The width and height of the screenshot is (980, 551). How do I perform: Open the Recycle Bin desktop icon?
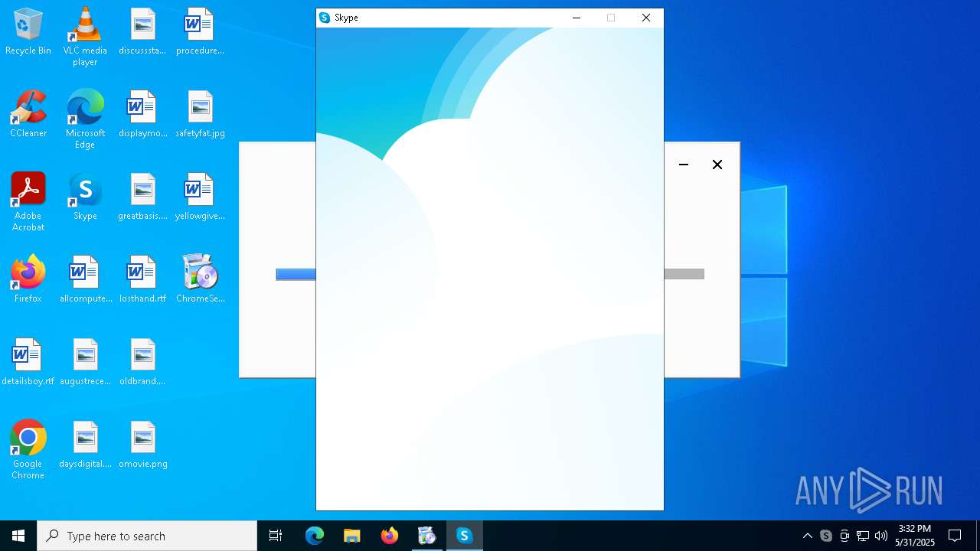pyautogui.click(x=28, y=32)
